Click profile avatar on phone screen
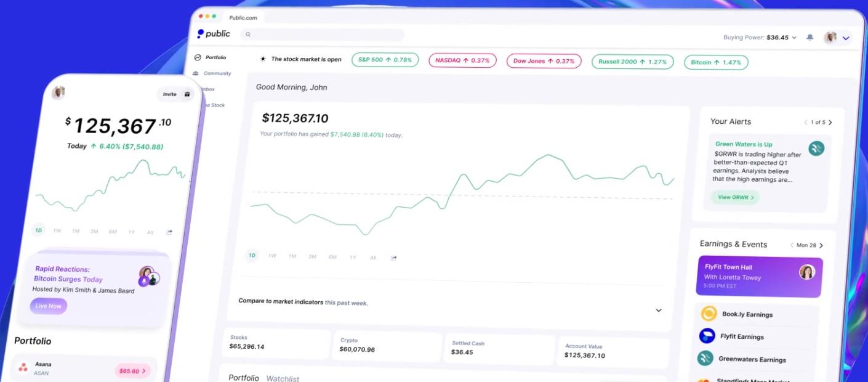The height and width of the screenshot is (382, 868). pyautogui.click(x=59, y=92)
